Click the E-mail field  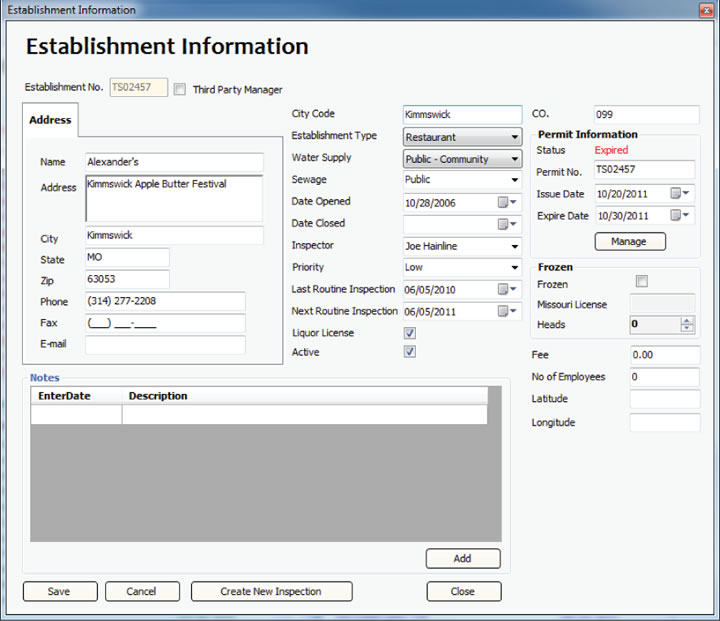165,345
